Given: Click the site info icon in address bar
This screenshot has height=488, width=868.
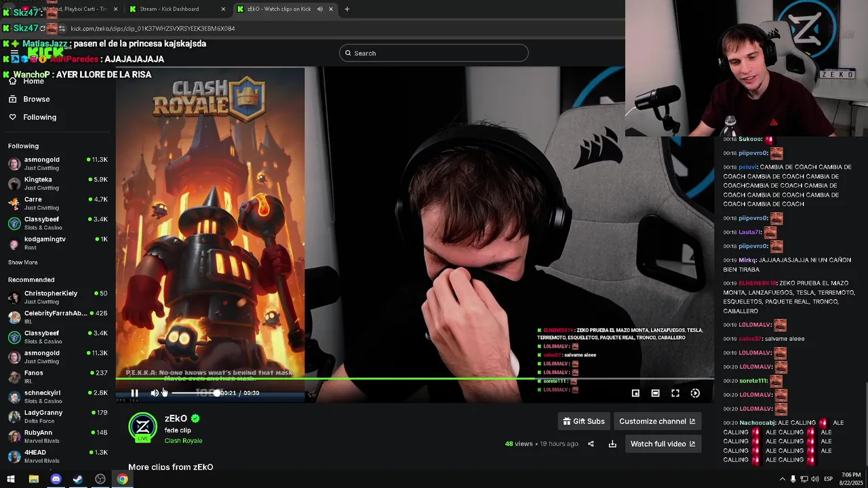Looking at the screenshot, I should pyautogui.click(x=61, y=28).
